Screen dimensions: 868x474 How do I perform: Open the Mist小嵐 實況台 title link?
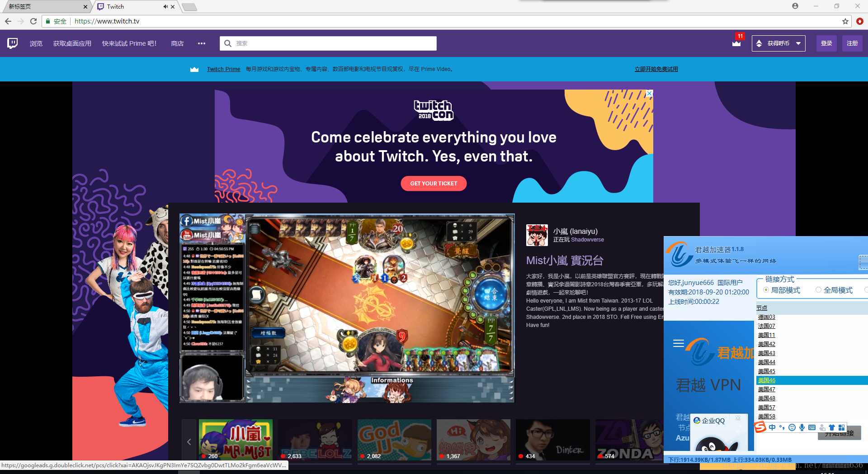tap(564, 261)
